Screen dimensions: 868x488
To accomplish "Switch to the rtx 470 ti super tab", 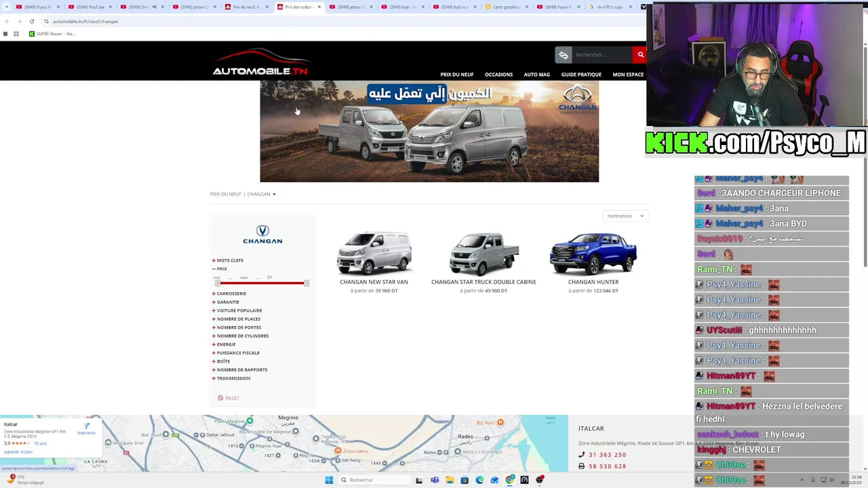I will pyautogui.click(x=610, y=7).
